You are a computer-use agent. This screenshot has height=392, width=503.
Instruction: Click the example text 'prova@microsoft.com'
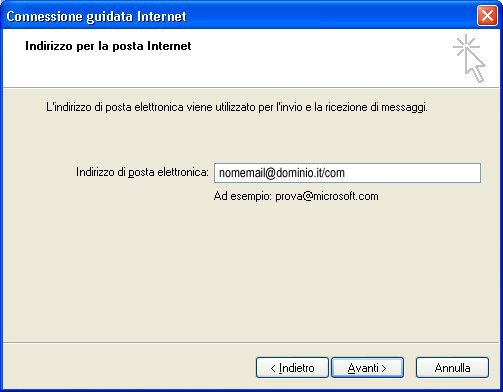(327, 196)
